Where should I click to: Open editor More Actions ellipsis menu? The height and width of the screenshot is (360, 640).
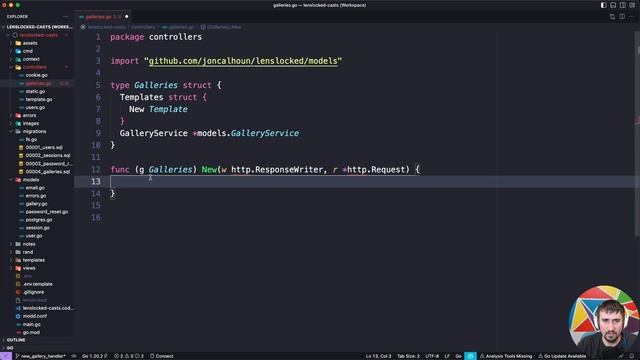[x=631, y=17]
